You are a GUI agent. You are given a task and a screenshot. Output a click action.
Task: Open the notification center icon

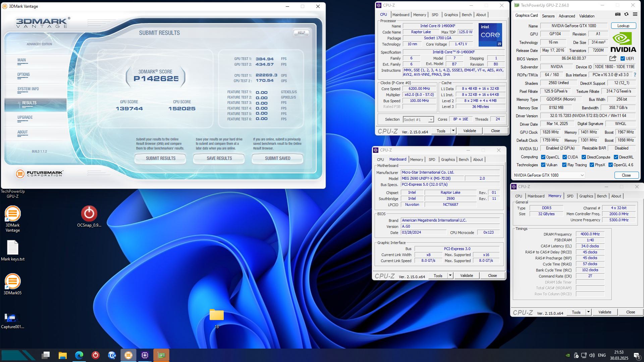click(636, 355)
